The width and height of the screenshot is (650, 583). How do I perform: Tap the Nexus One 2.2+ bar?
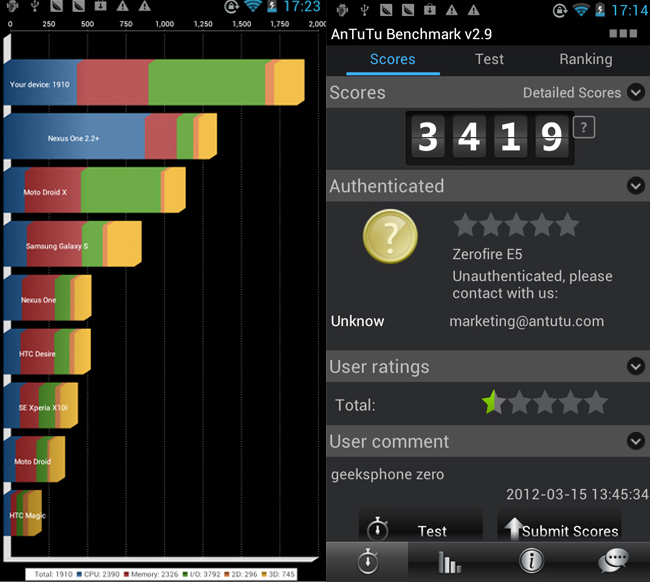click(110, 136)
